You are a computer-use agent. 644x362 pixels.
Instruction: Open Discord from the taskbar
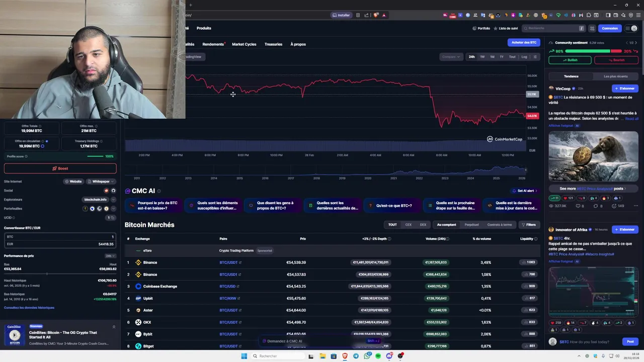[x=389, y=356]
